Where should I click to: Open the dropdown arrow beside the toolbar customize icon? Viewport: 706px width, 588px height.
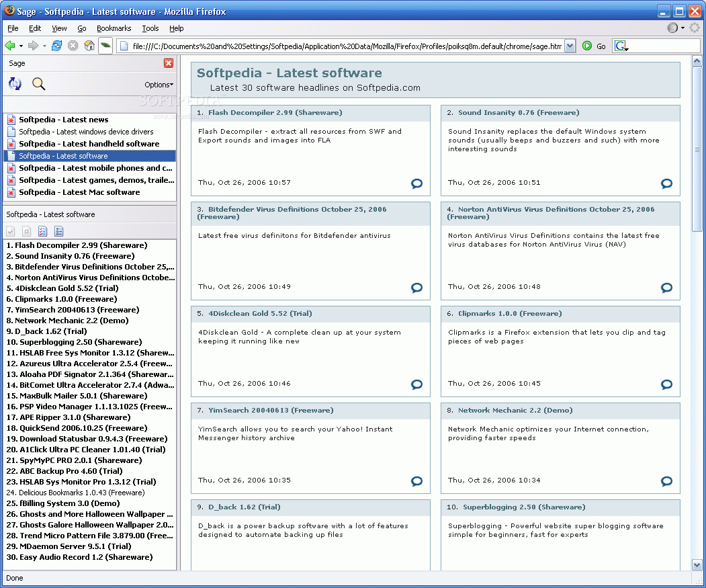point(682,28)
